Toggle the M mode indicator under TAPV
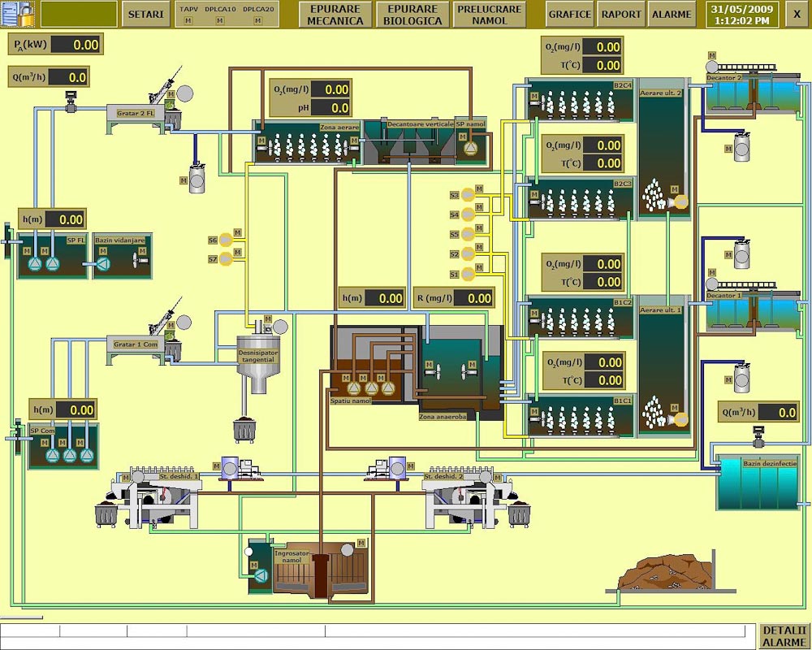 pyautogui.click(x=188, y=20)
